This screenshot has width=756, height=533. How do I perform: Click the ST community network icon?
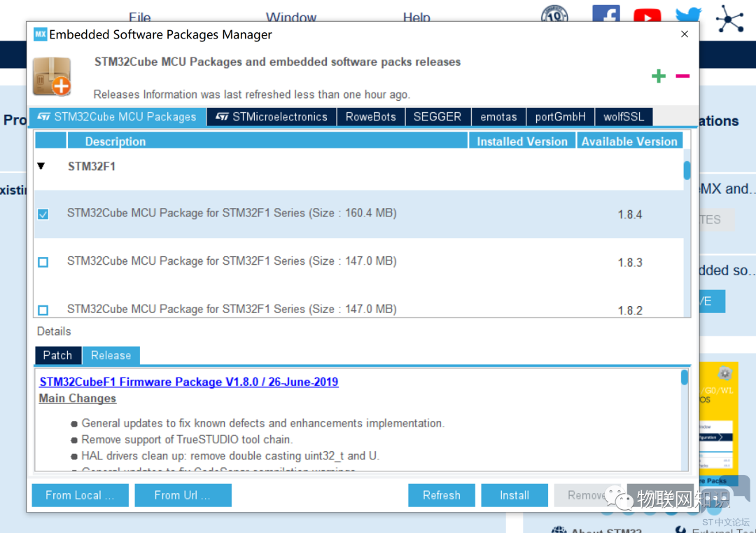click(729, 19)
